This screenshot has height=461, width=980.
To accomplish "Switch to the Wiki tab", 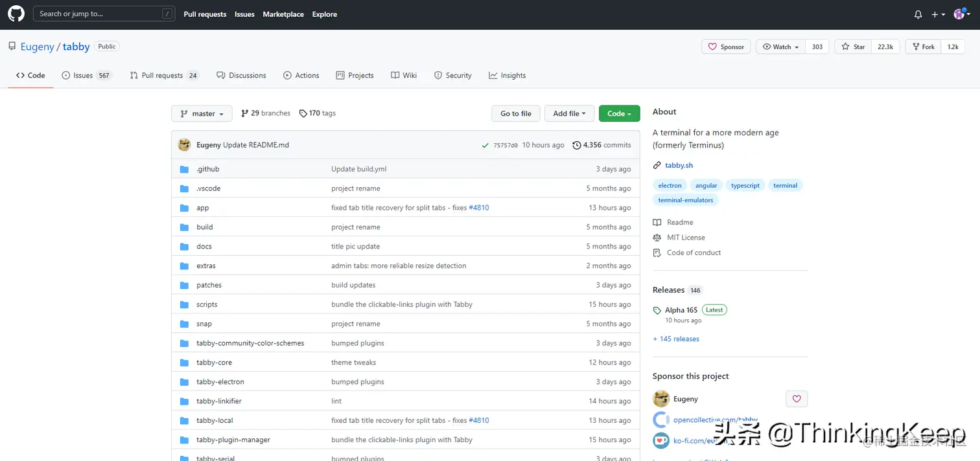I will [x=404, y=75].
